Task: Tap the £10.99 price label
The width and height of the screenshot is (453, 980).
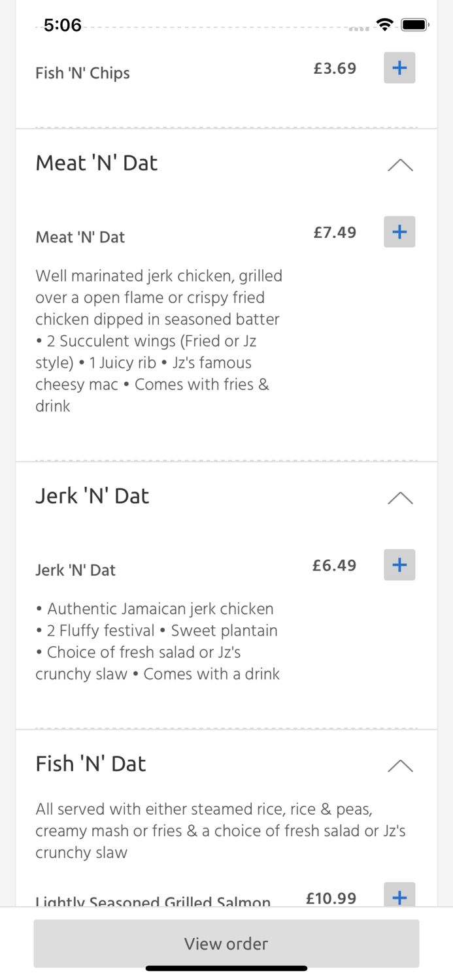Action: click(x=331, y=898)
